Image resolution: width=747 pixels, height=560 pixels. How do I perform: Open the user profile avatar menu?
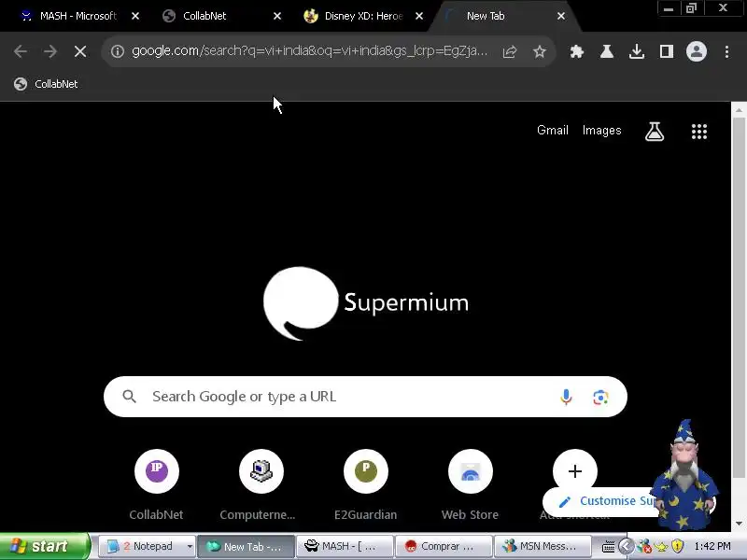(696, 51)
